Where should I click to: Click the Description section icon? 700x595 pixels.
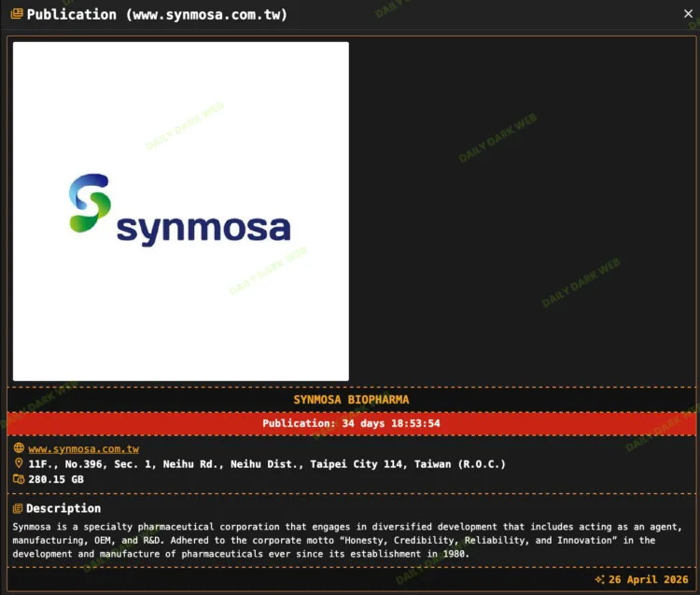[x=18, y=508]
